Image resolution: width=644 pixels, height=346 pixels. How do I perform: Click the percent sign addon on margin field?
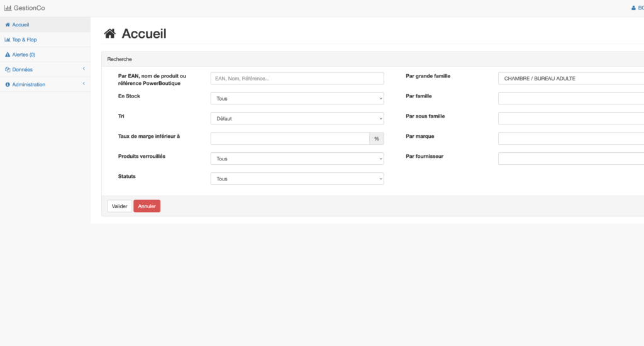click(x=377, y=138)
